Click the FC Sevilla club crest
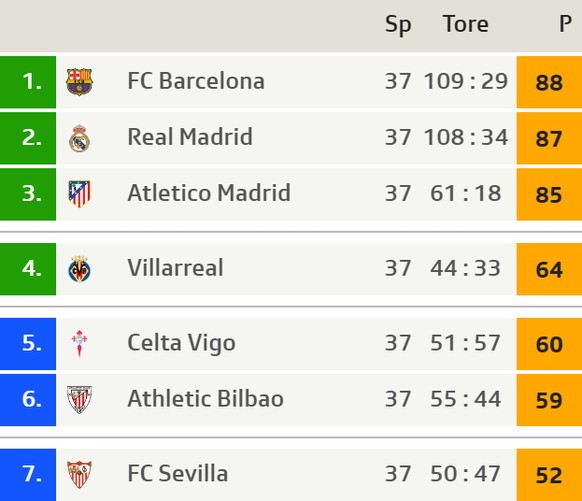Viewport: 582px width, 501px height. 79,475
